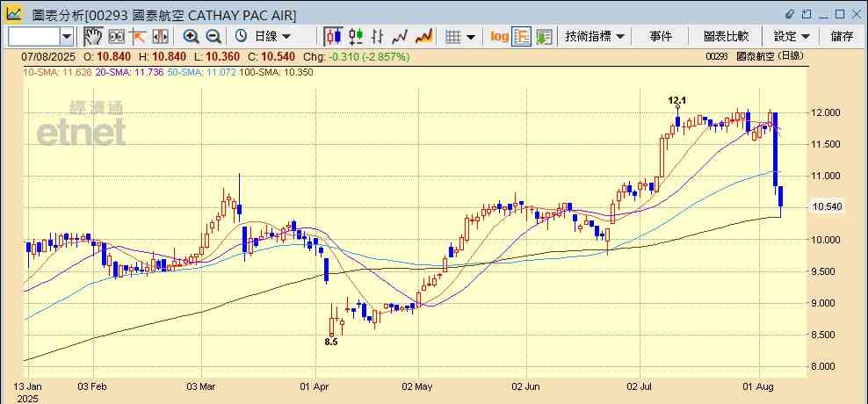Switch to line chart type
The width and height of the screenshot is (868, 404).
tap(400, 37)
